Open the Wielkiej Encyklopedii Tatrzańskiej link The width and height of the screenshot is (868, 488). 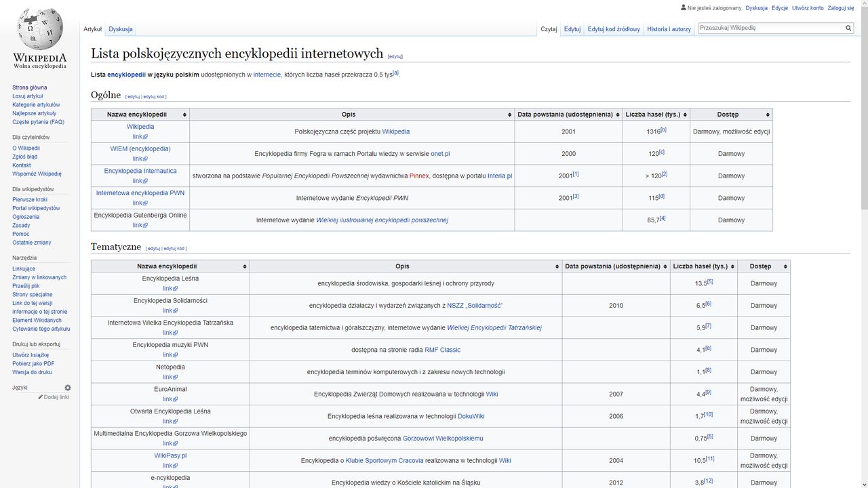(x=494, y=328)
